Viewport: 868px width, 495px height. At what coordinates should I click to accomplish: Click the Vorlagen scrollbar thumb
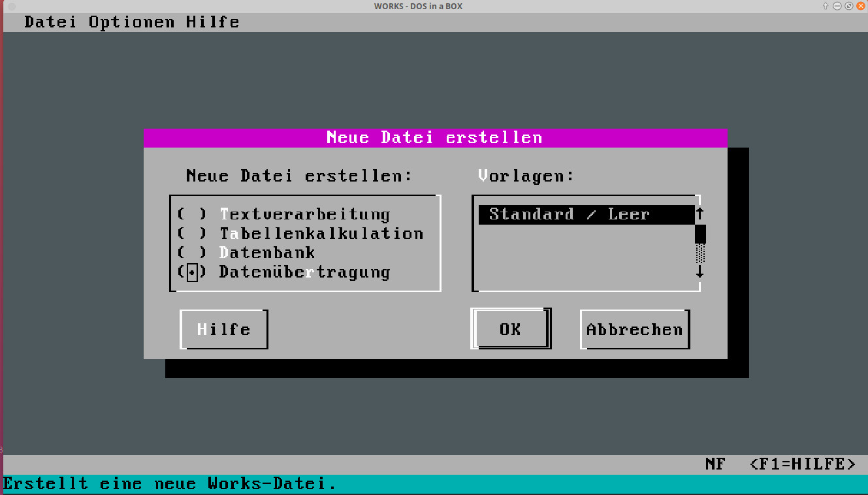coord(700,233)
